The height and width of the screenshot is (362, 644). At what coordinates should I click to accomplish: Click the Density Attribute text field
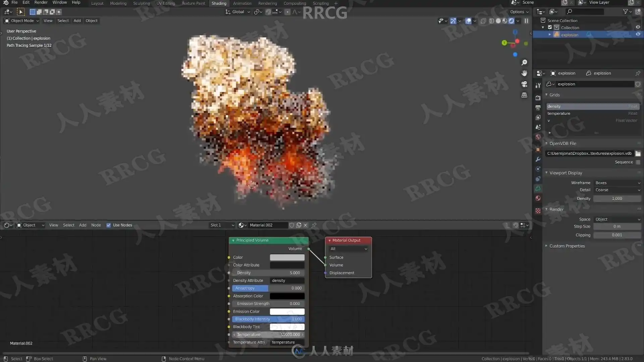(x=287, y=281)
